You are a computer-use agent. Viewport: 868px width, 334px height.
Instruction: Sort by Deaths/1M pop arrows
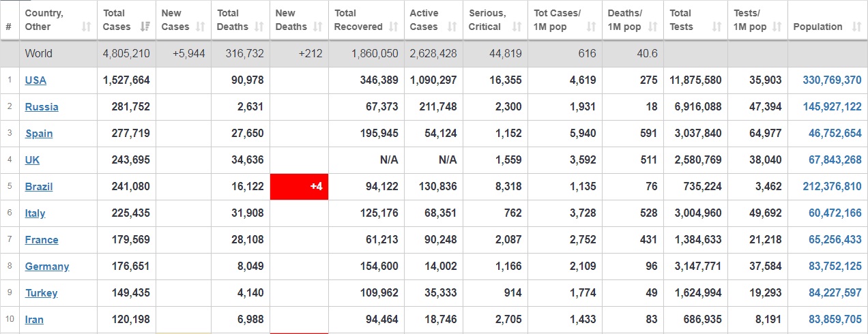[653, 27]
